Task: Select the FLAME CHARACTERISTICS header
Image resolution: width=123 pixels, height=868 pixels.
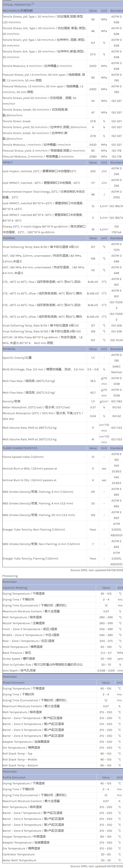Action: pyautogui.click(x=20, y=448)
